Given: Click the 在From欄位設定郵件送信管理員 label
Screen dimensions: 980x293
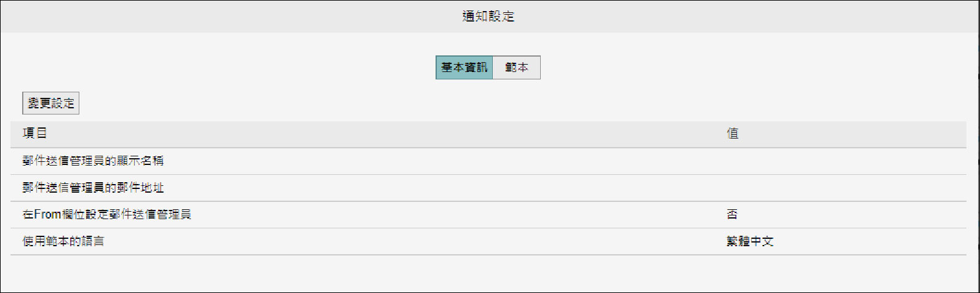Looking at the screenshot, I should [x=106, y=215].
